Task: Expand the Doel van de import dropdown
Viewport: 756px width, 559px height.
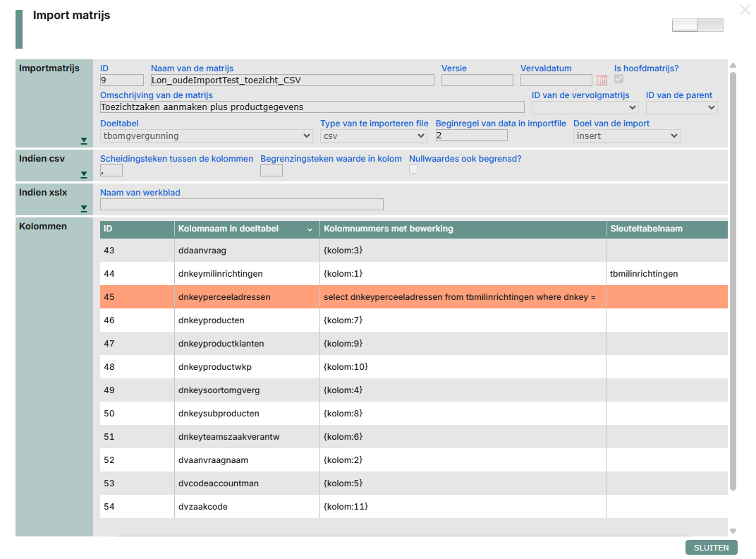Action: coord(626,136)
